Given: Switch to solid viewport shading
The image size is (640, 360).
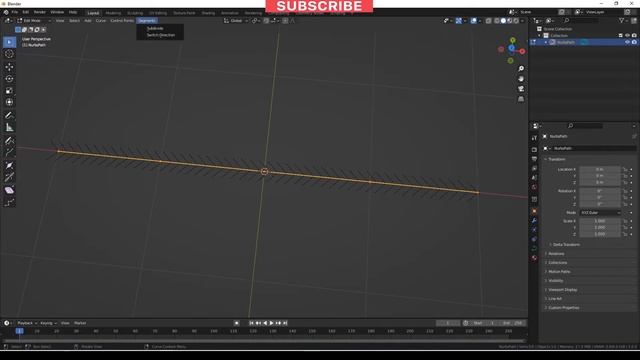Looking at the screenshot, I should [503, 20].
